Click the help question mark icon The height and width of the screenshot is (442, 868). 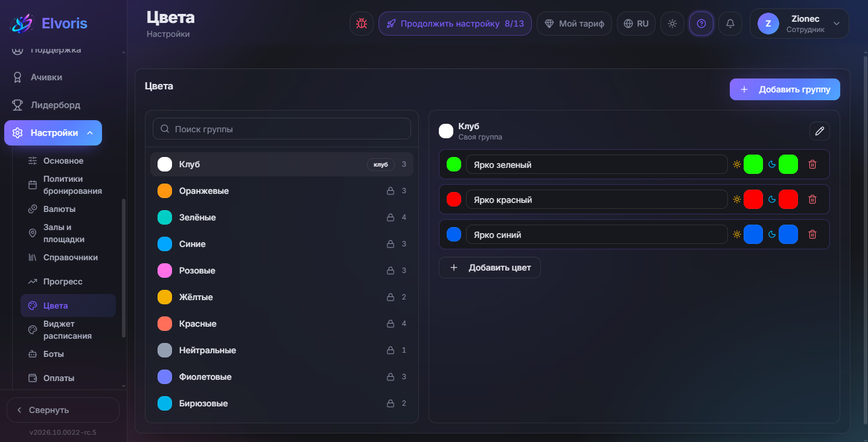701,24
